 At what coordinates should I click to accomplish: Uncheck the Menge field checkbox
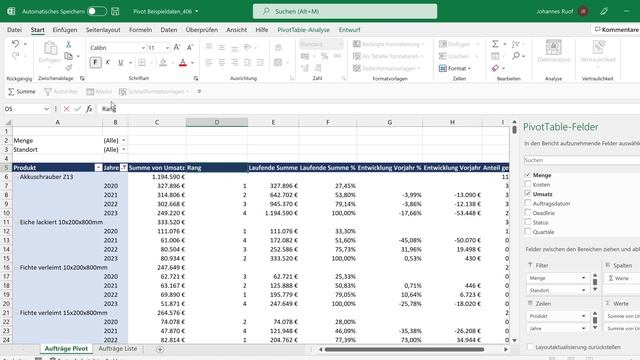(528, 175)
